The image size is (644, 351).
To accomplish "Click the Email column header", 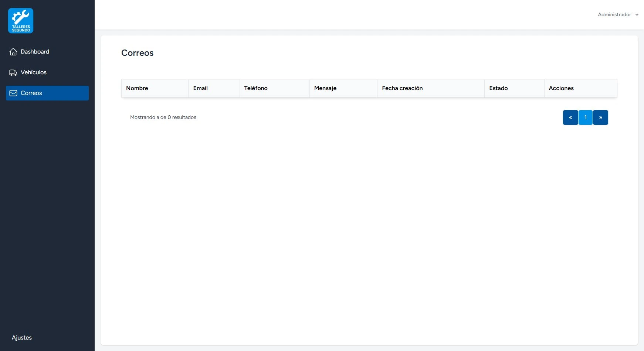I will pyautogui.click(x=214, y=88).
